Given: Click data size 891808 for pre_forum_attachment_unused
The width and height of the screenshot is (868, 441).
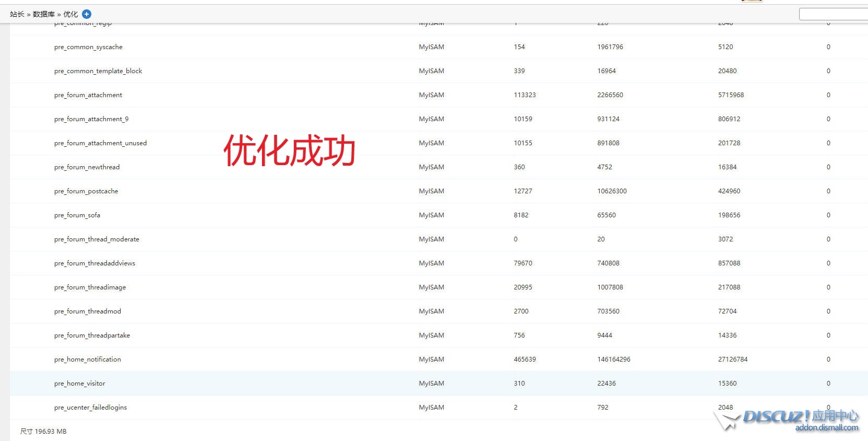Looking at the screenshot, I should coord(609,143).
